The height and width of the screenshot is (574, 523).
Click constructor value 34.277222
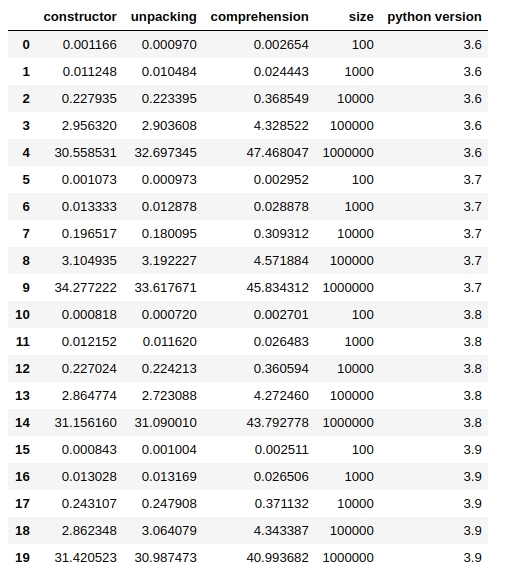pos(86,288)
